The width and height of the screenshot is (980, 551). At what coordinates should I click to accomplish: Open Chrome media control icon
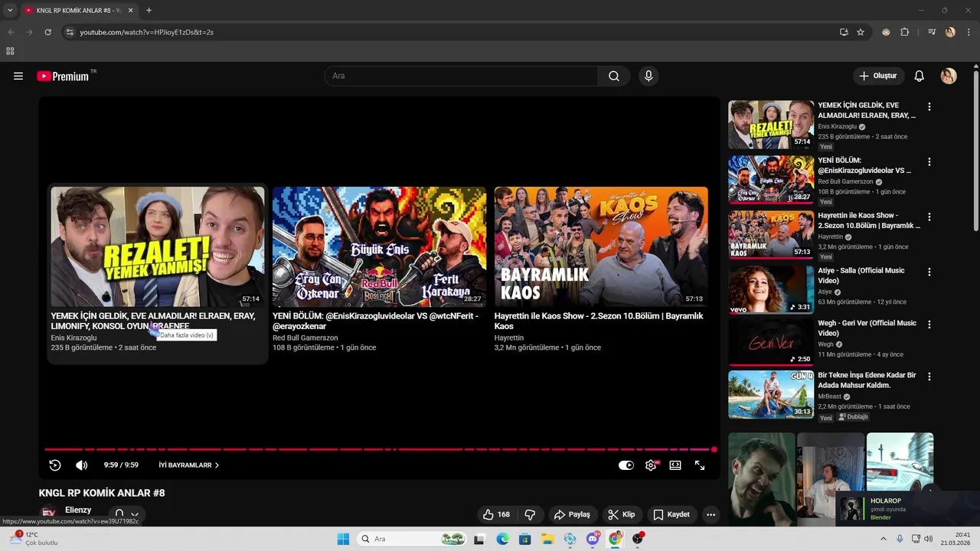(x=932, y=32)
